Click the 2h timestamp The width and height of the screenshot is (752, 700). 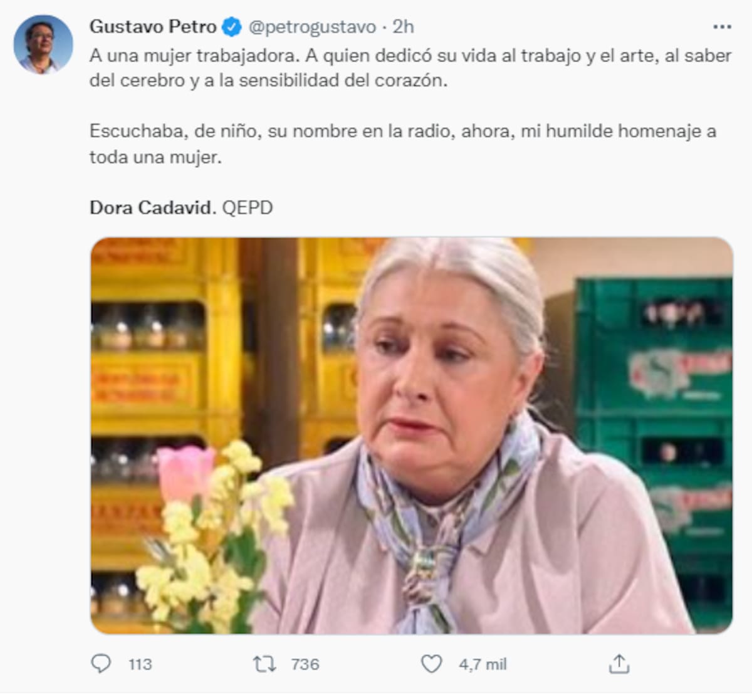pos(403,27)
